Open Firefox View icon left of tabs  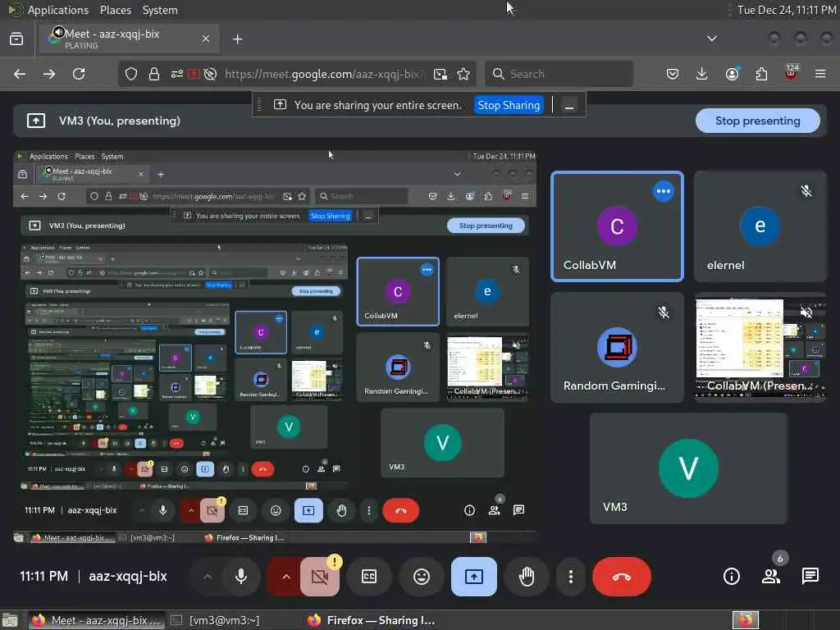tap(16, 39)
